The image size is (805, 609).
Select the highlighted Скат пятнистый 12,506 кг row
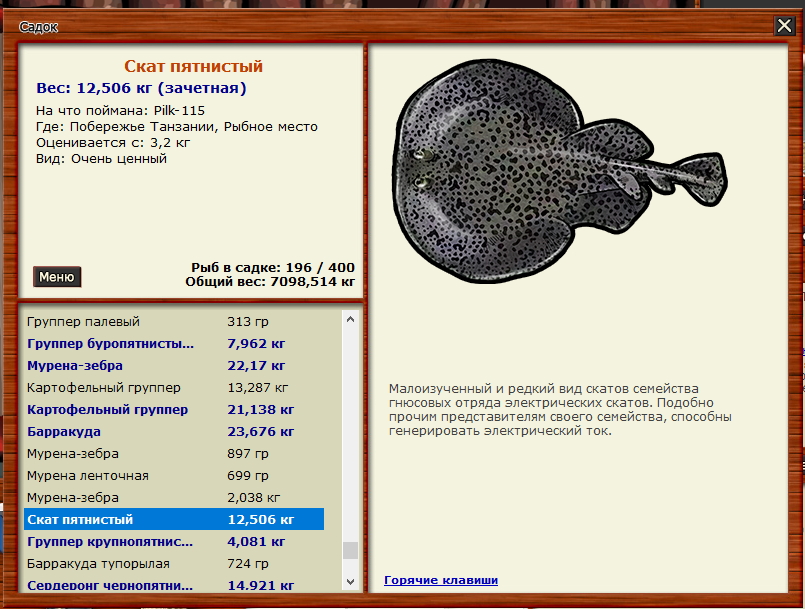(x=174, y=520)
